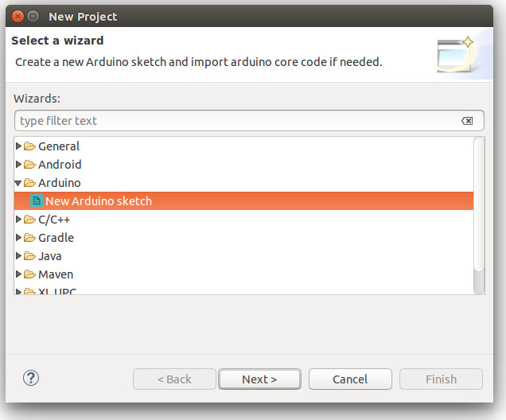Image resolution: width=506 pixels, height=420 pixels.
Task: Clear the filter text using the erase icon
Action: (467, 121)
